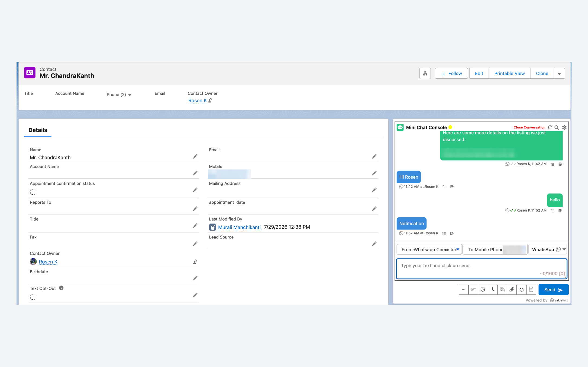588x367 pixels.
Task: Open the emoji picker smiley icon
Action: pos(522,290)
